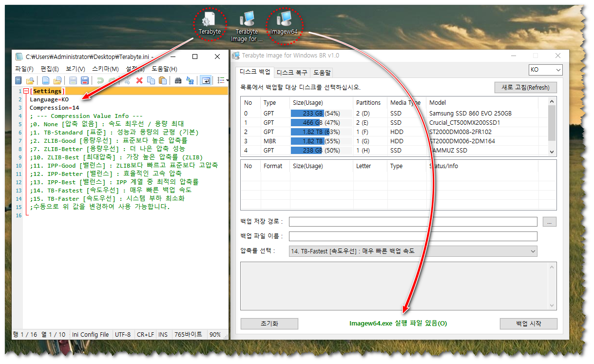Open the Terabyte ini desktop icon
Screen dimensions: 594x364
click(x=210, y=23)
